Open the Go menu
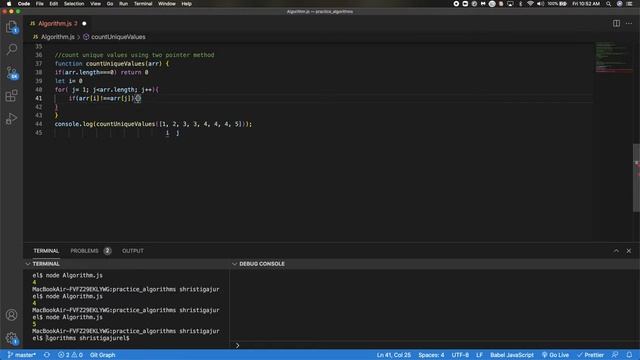640x360 pixels. 110,4
